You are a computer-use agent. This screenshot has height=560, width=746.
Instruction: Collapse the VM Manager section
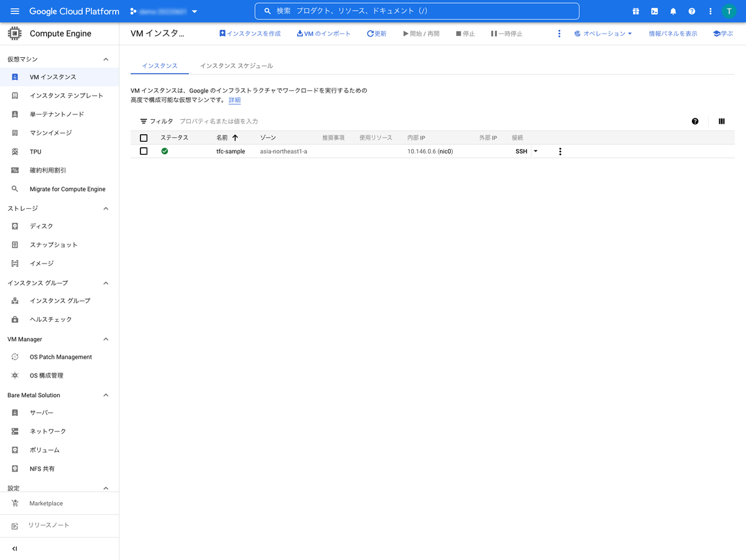coord(106,339)
